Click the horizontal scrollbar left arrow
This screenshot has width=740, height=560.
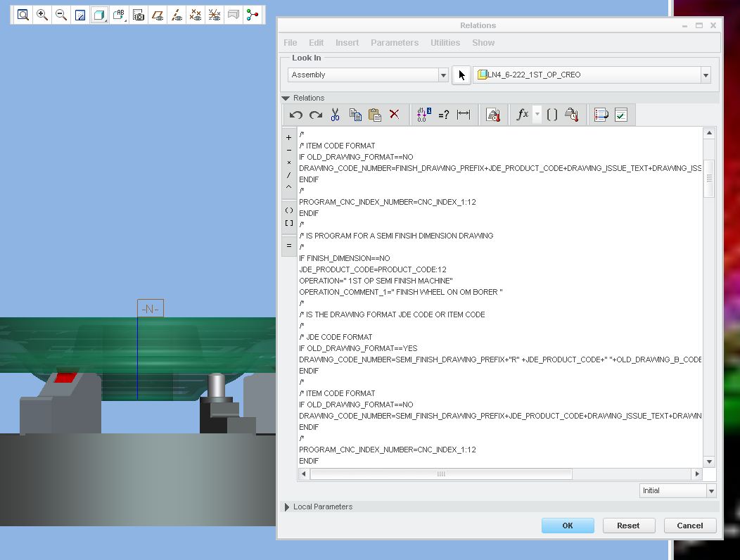pyautogui.click(x=303, y=473)
